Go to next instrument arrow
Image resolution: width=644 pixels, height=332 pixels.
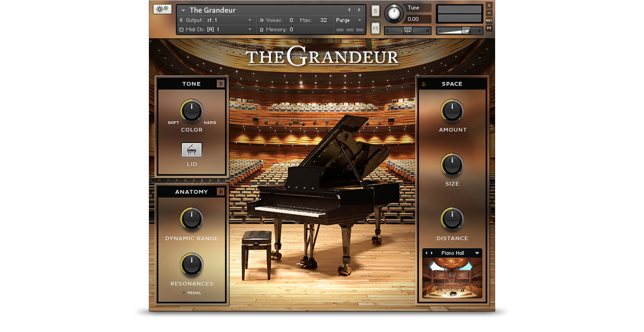tap(359, 10)
